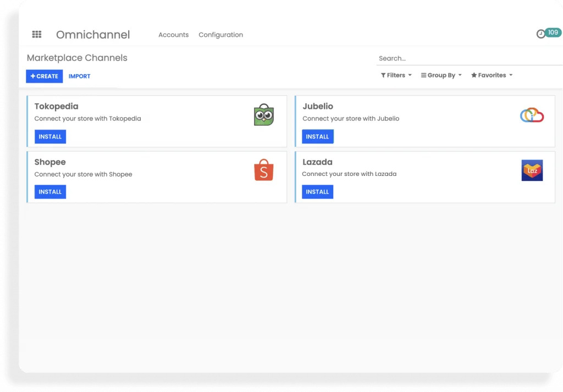Viewport: 563px width, 392px height.
Task: Open the apps grid menu icon
Action: [37, 35]
